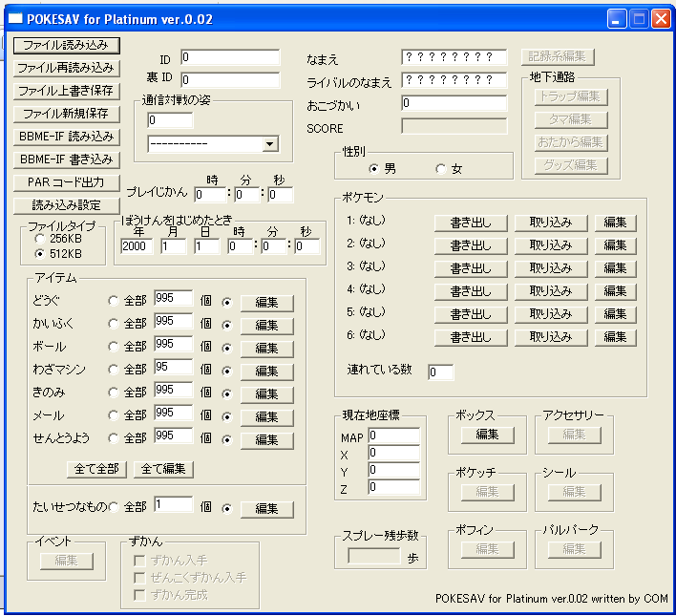Click the PAR コード出力 button

(67, 182)
